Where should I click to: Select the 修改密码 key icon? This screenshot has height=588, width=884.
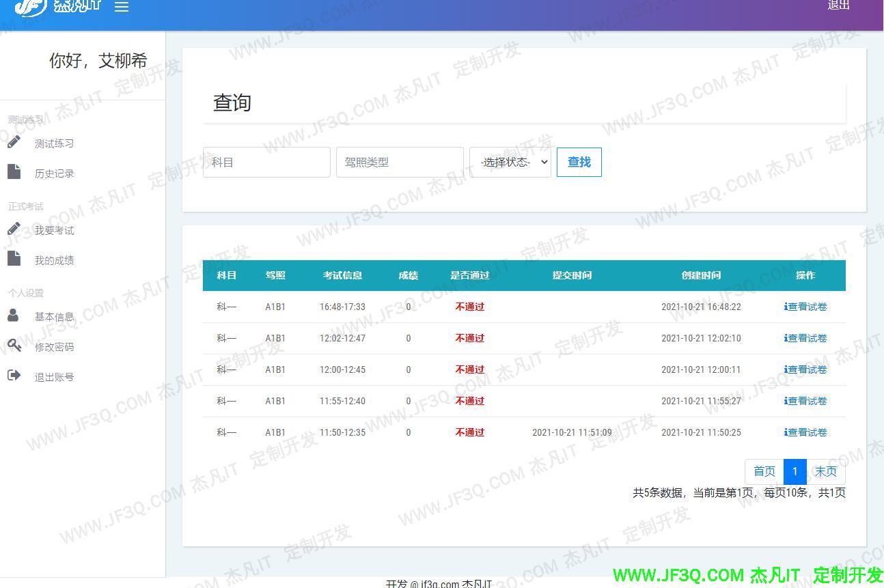pos(15,346)
